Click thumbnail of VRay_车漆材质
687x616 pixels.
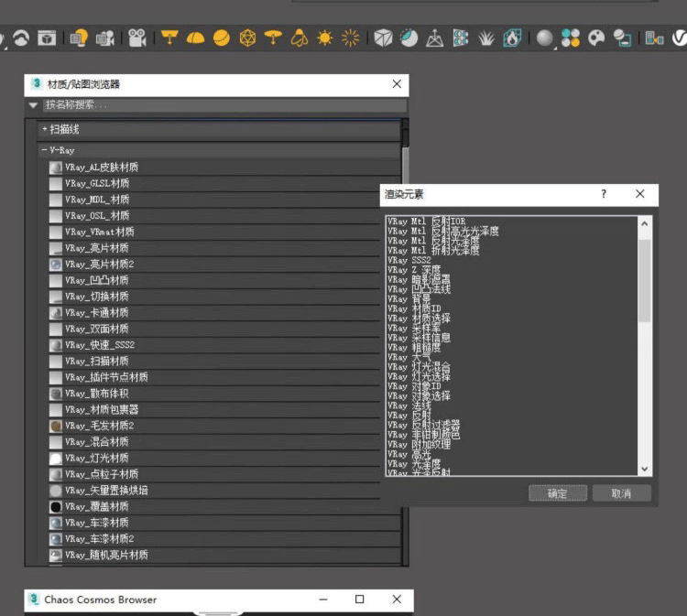[x=56, y=523]
